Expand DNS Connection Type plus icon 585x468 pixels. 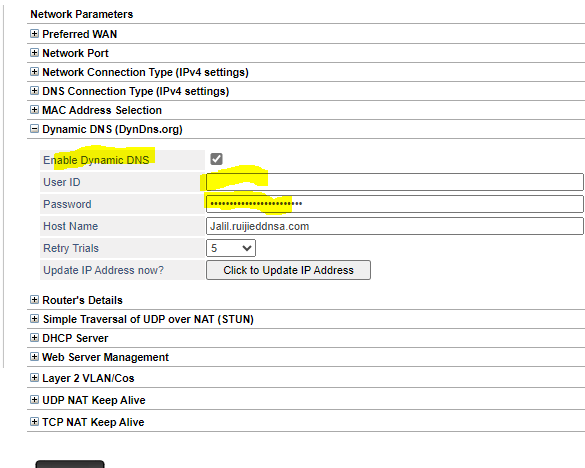pyautogui.click(x=34, y=91)
